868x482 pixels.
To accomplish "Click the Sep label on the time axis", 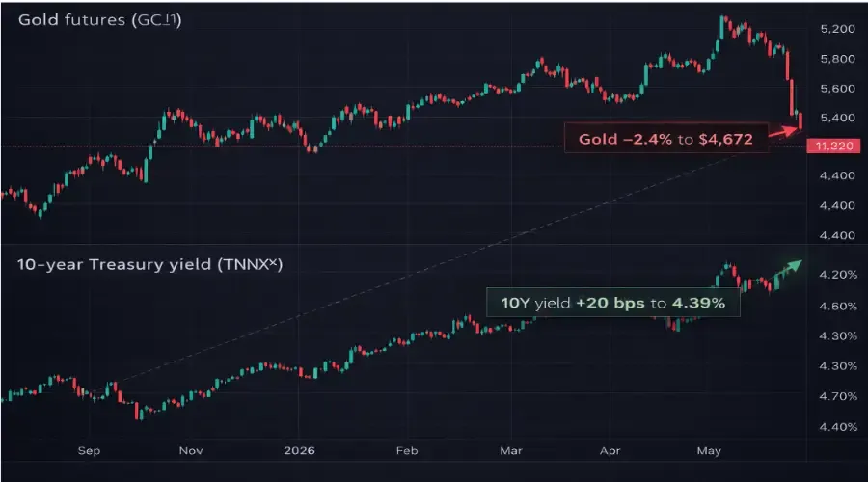I will (x=89, y=450).
